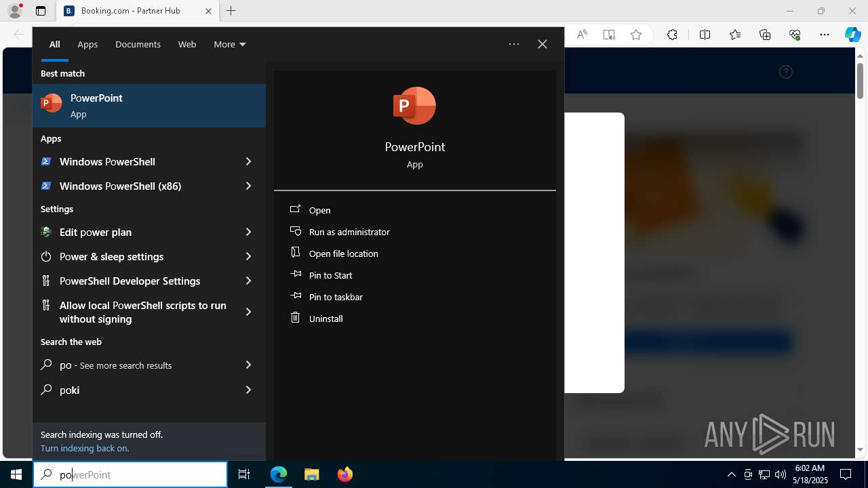Click Run as administrator shield icon
The width and height of the screenshot is (868, 488).
[x=295, y=231]
